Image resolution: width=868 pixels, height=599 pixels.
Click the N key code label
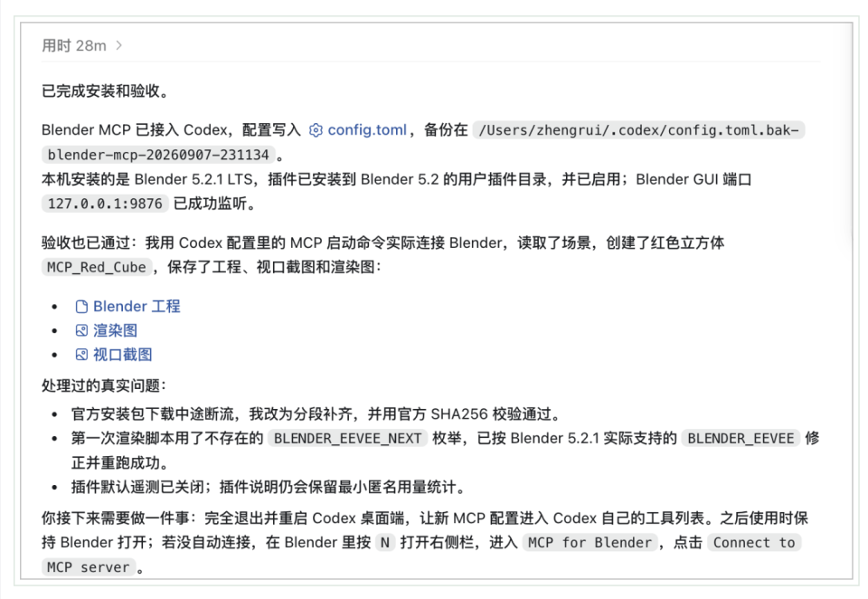point(385,543)
